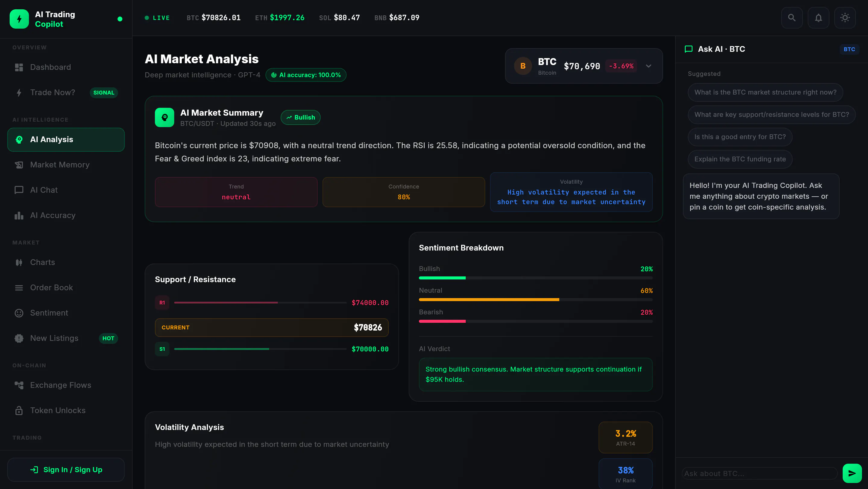Go to Market Memory page

[x=66, y=165]
